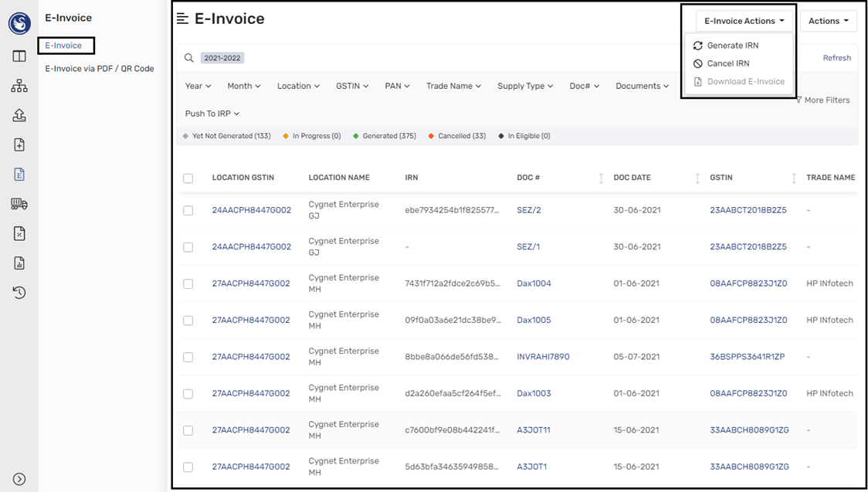
Task: Choose Generate IRN from the menu
Action: 726,46
